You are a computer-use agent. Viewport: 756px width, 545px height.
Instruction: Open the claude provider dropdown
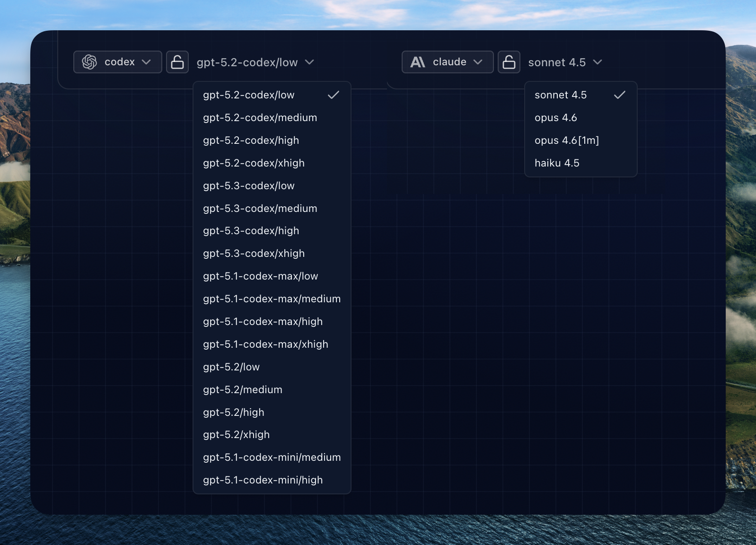point(448,62)
